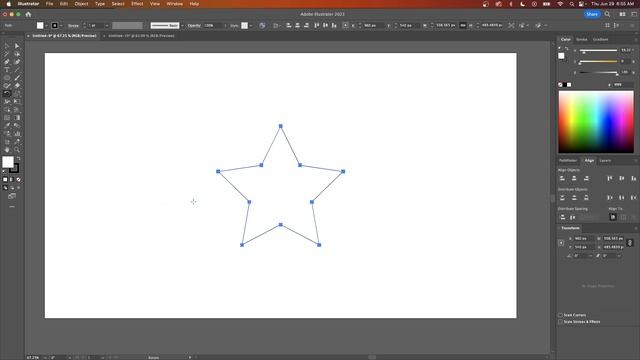Viewport: 640px width, 360px height.
Task: Open the Object menu
Action: (x=81, y=4)
